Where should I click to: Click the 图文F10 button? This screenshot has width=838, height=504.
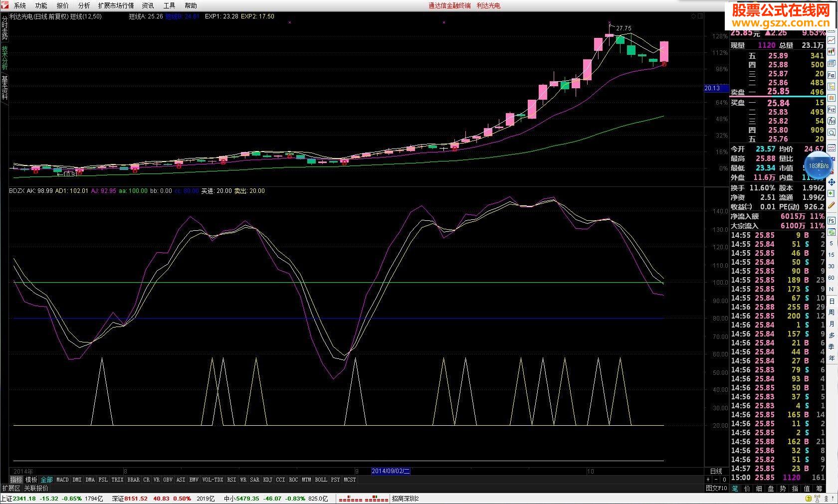[716, 489]
